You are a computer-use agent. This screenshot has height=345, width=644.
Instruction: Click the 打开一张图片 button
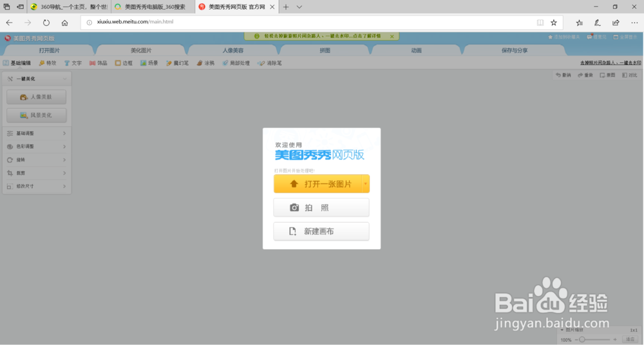[318, 184]
